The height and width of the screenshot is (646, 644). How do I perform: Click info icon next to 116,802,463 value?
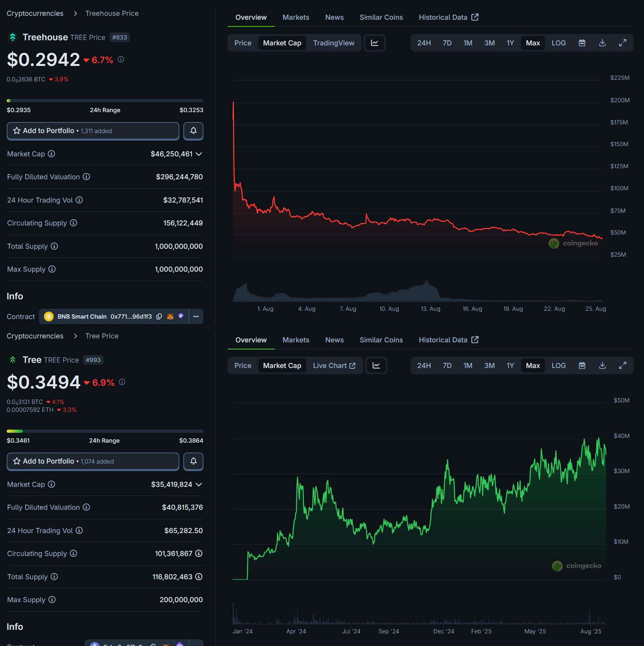coord(199,577)
